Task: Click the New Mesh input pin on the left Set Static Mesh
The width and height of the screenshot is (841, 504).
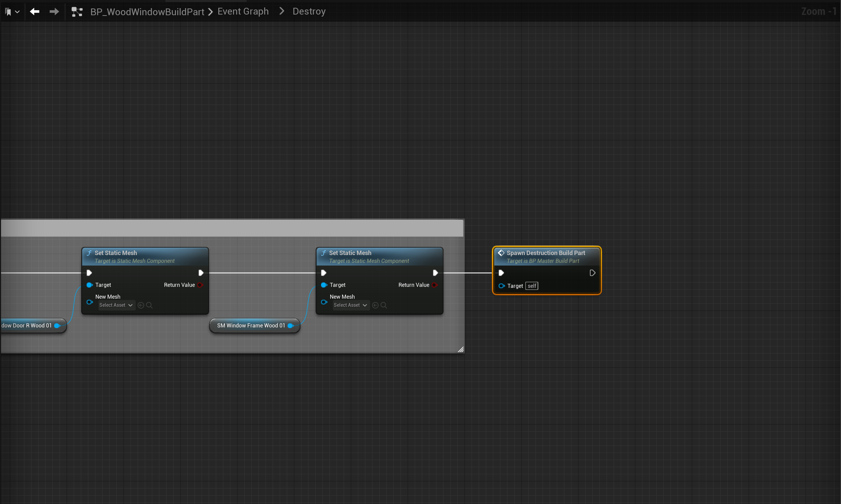Action: click(90, 302)
